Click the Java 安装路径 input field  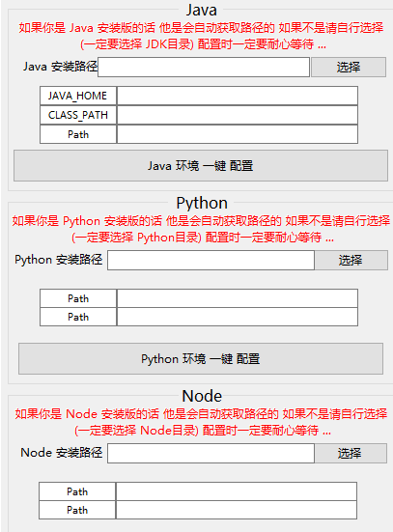[204, 67]
